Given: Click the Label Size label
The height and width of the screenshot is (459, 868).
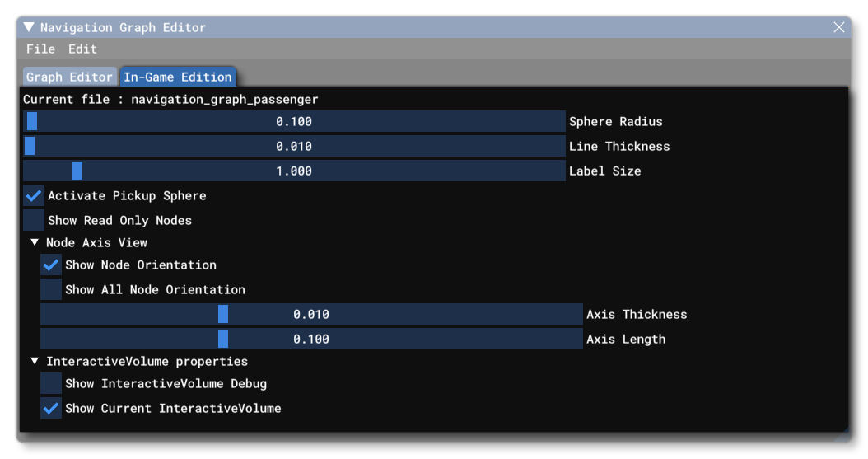Looking at the screenshot, I should 605,171.
